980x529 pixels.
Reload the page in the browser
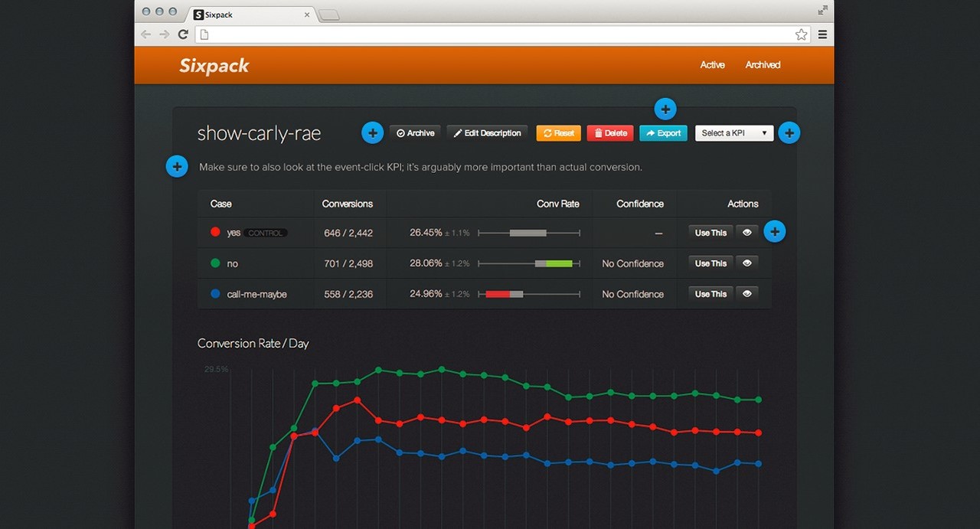point(183,34)
